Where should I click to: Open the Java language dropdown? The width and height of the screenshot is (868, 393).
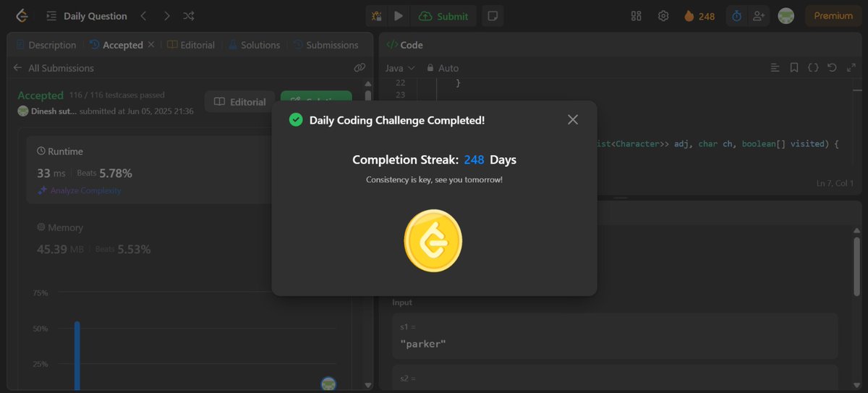[400, 68]
